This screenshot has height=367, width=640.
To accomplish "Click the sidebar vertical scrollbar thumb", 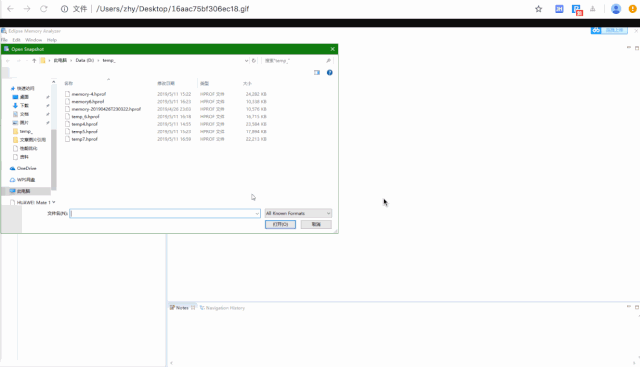I will point(53,159).
